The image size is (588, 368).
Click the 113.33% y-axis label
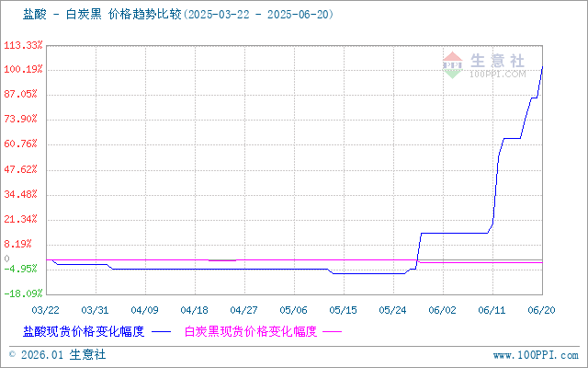tap(23, 45)
